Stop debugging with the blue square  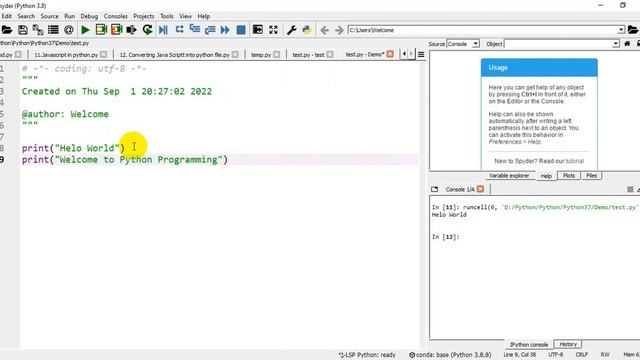pyautogui.click(x=241, y=30)
